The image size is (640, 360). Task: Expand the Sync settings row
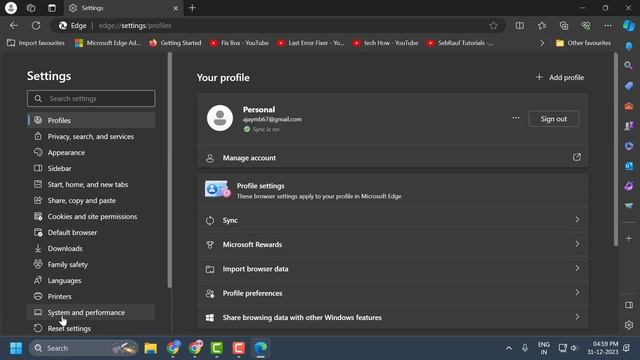coord(393,220)
